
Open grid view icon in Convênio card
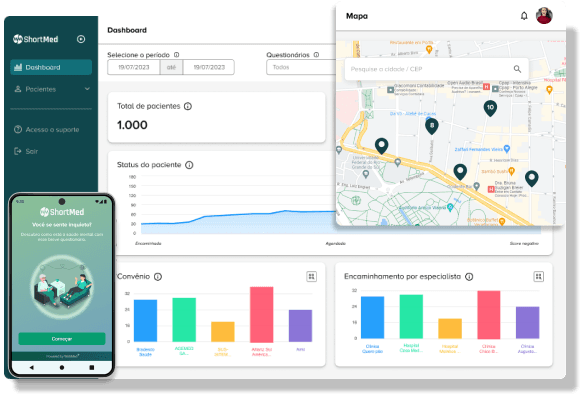point(312,276)
